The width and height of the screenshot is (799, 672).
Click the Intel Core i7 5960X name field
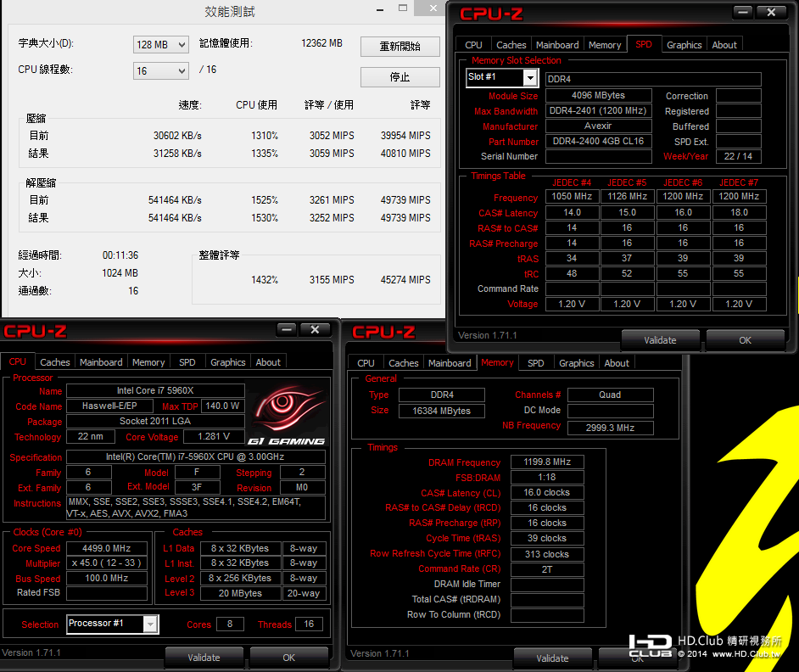(155, 390)
